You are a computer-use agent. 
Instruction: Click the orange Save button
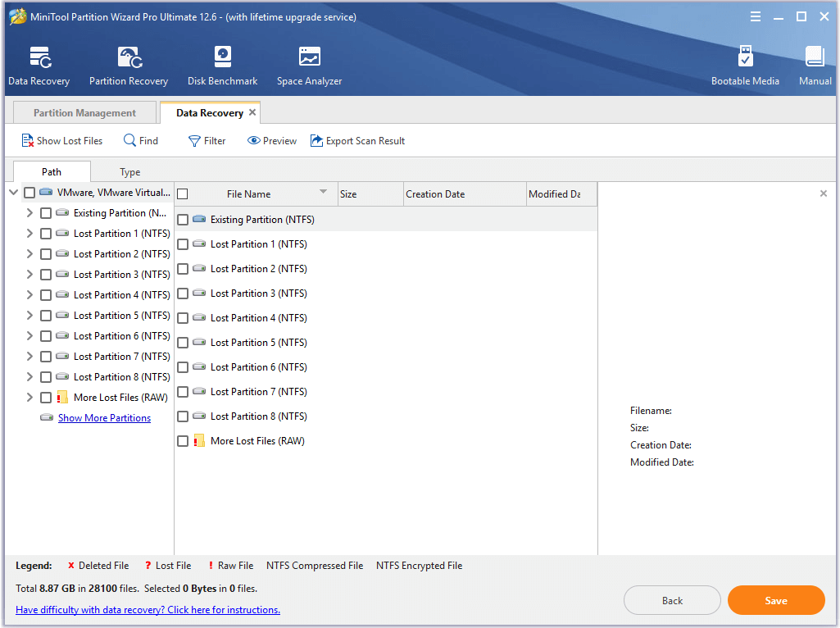(775, 601)
